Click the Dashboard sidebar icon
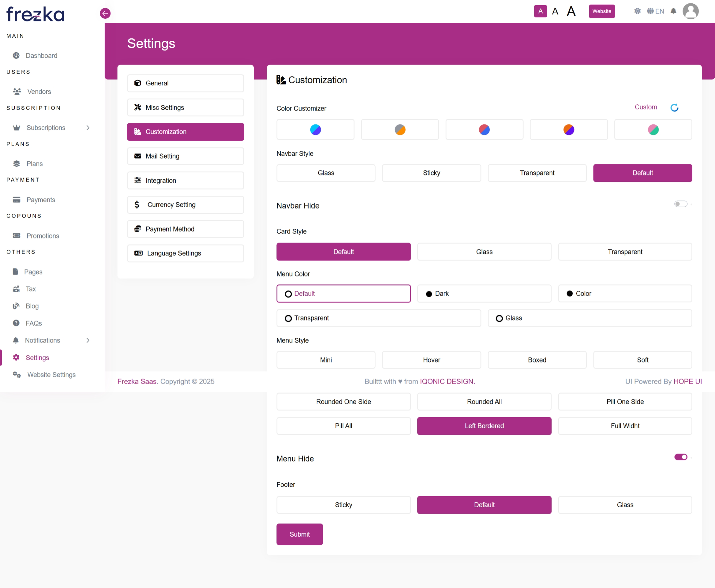Image resolution: width=715 pixels, height=588 pixels. coord(16,56)
